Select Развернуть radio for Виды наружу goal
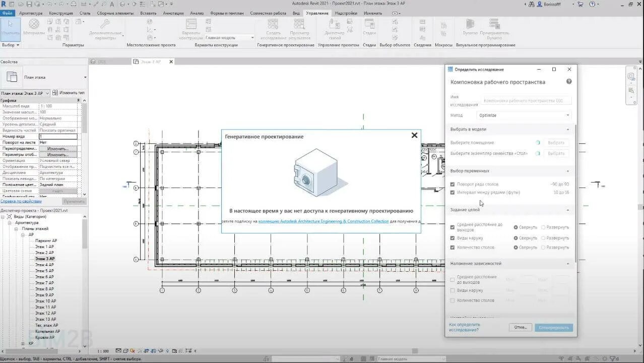 point(543,238)
